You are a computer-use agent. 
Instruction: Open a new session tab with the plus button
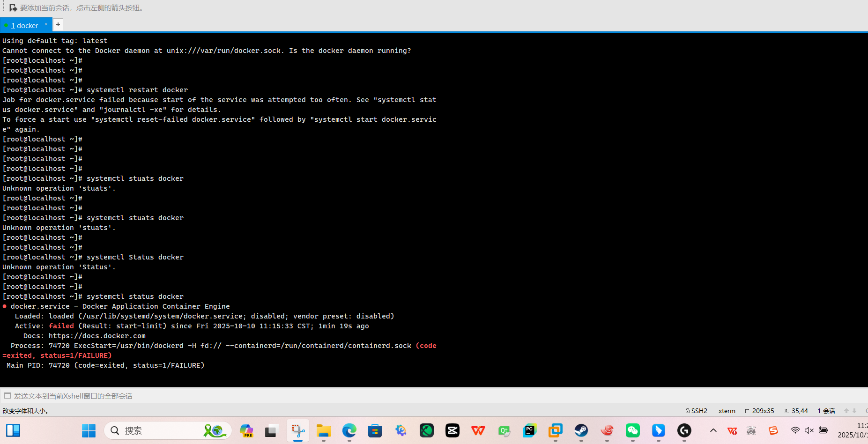pyautogui.click(x=58, y=24)
